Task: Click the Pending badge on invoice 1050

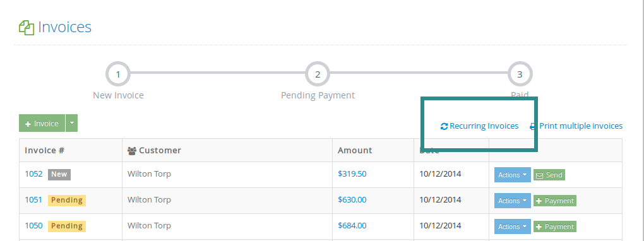Action: (67, 226)
